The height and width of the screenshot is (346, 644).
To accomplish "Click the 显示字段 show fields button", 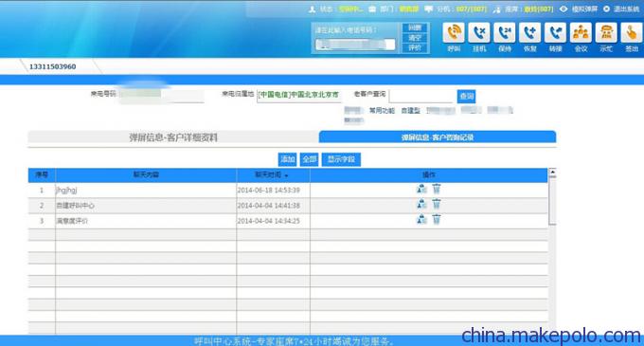I will pos(341,159).
